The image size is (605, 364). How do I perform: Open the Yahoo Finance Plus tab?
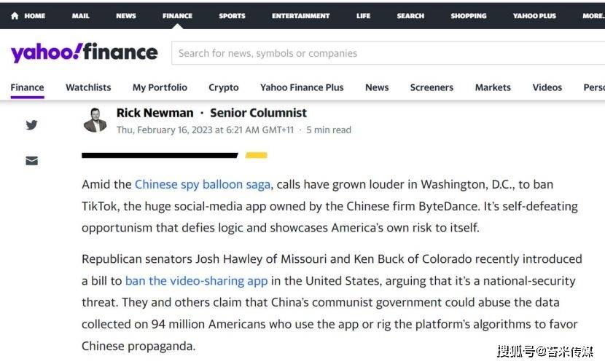click(302, 87)
